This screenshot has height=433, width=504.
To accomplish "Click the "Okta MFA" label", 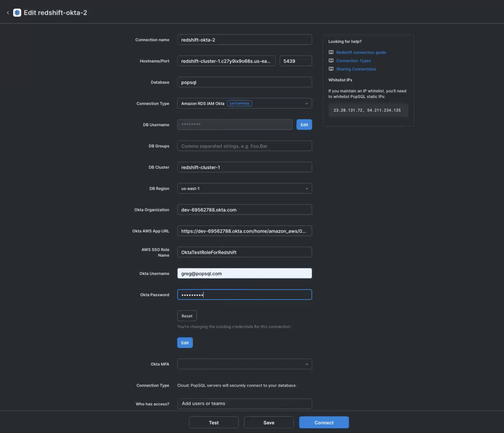I will [160, 364].
